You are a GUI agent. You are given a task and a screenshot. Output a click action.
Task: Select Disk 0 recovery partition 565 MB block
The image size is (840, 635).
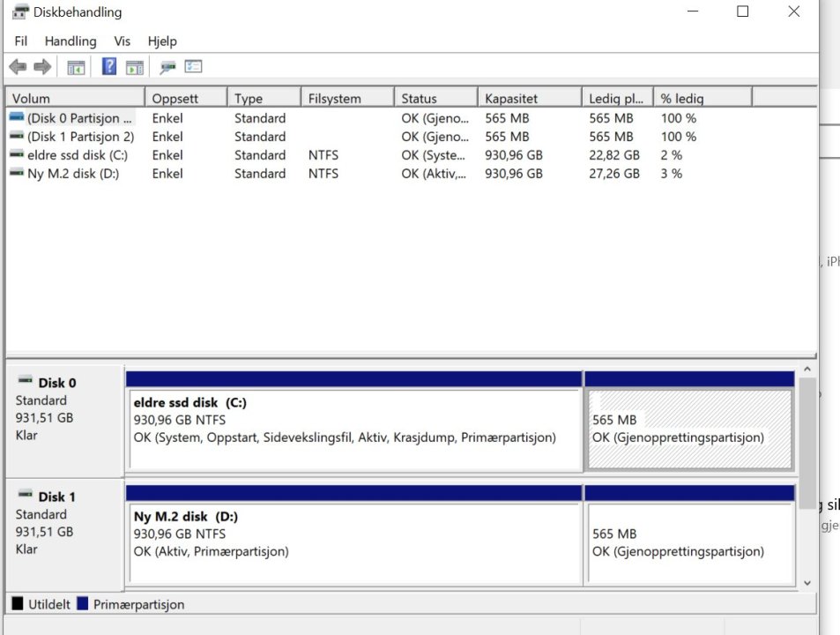tap(688, 428)
